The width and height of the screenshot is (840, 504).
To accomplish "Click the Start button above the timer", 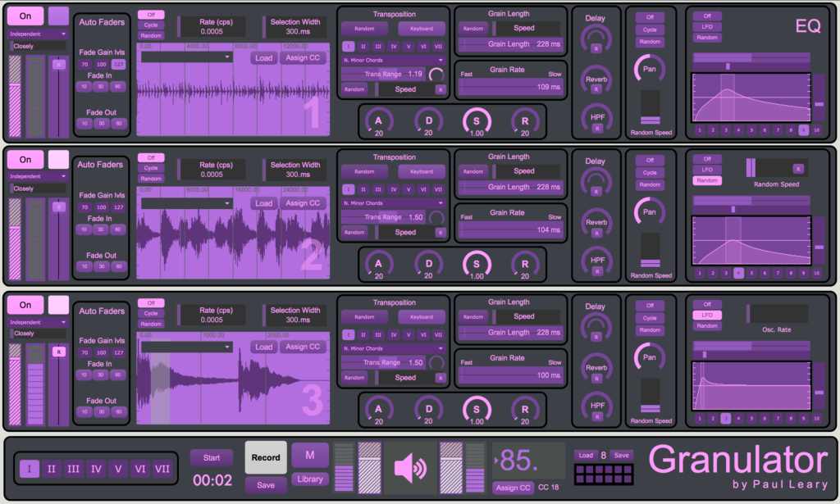I will (212, 458).
